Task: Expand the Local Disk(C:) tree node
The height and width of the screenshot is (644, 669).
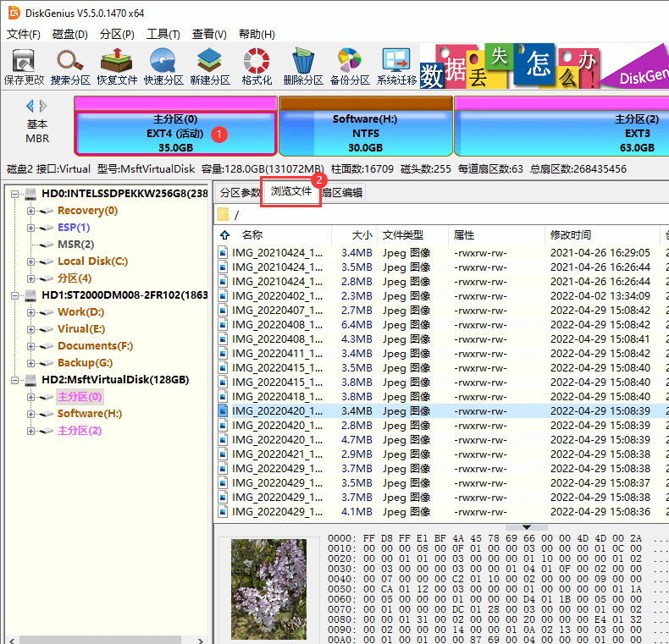Action: tap(31, 261)
